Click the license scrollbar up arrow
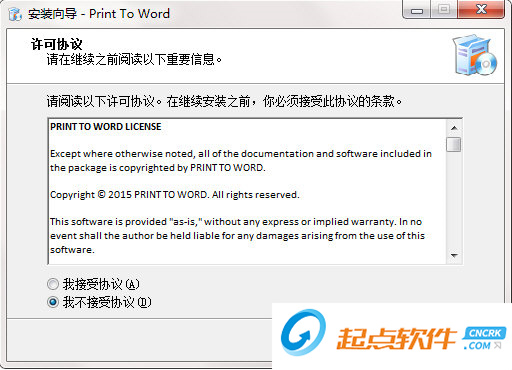 (454, 128)
